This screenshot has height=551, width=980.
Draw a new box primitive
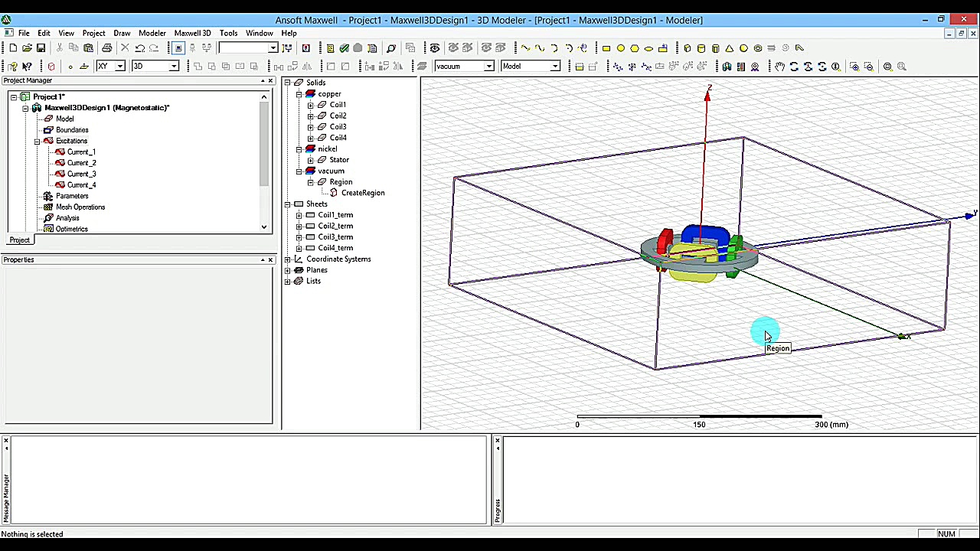(x=687, y=47)
